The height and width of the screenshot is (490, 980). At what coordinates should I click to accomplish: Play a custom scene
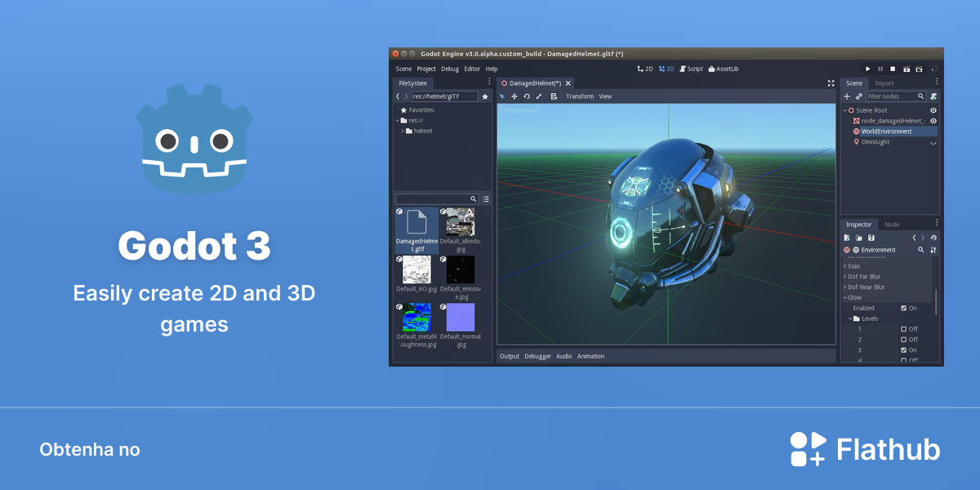(919, 69)
